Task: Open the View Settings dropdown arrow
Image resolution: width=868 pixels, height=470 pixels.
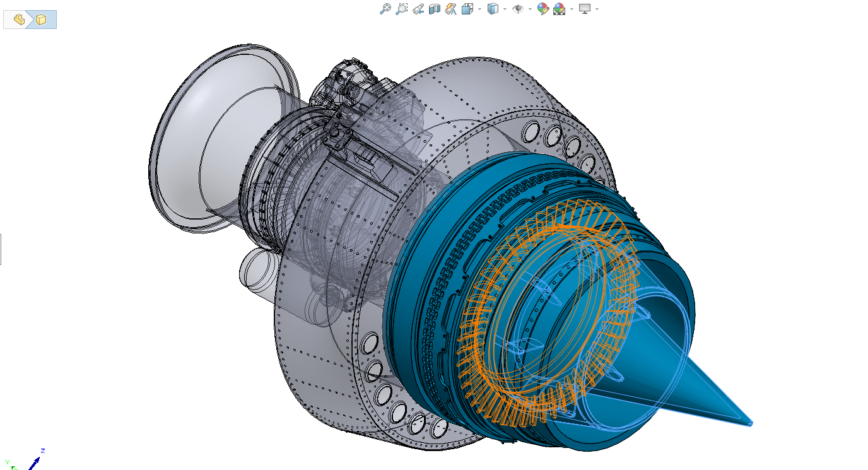Action: tap(597, 9)
